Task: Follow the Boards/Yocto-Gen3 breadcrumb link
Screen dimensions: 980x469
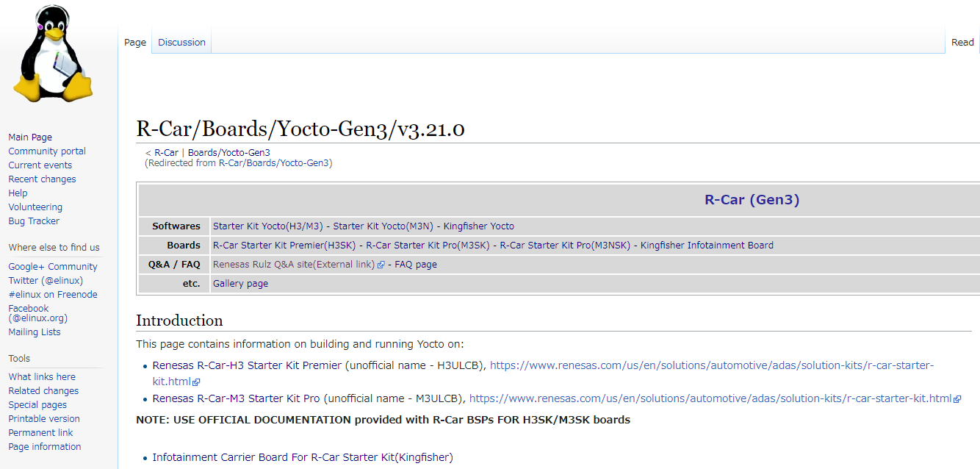Action: click(x=229, y=153)
